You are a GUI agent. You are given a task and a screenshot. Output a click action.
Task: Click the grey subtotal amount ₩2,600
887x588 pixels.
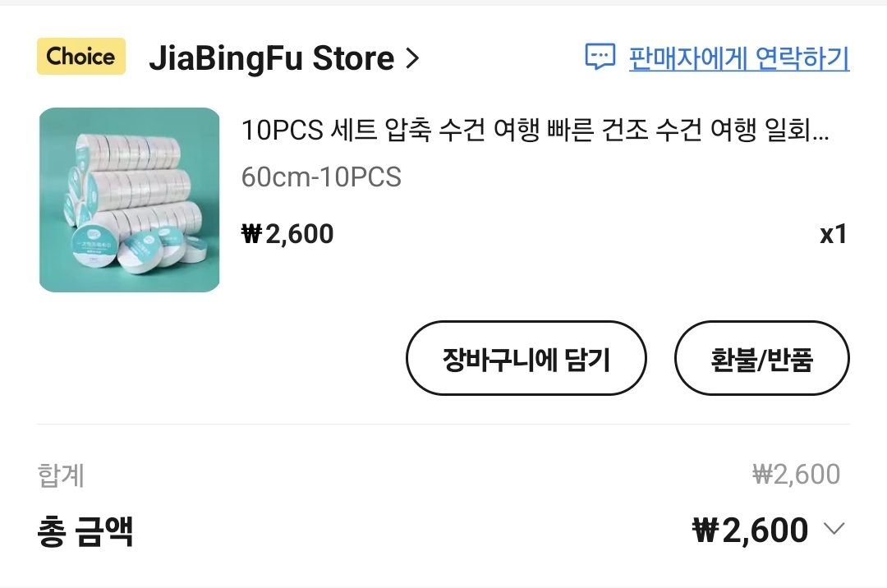point(796,475)
